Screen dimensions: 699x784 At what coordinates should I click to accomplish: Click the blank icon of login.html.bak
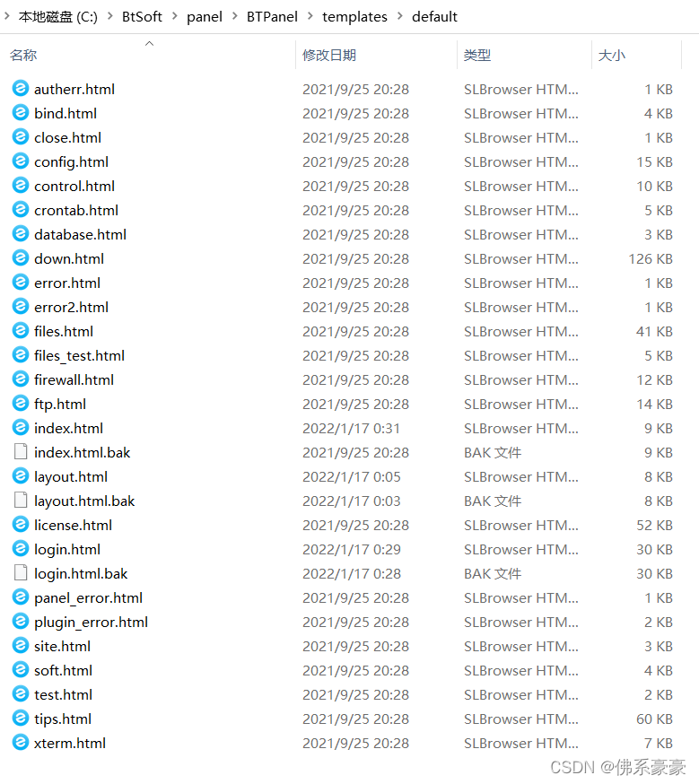tap(21, 573)
